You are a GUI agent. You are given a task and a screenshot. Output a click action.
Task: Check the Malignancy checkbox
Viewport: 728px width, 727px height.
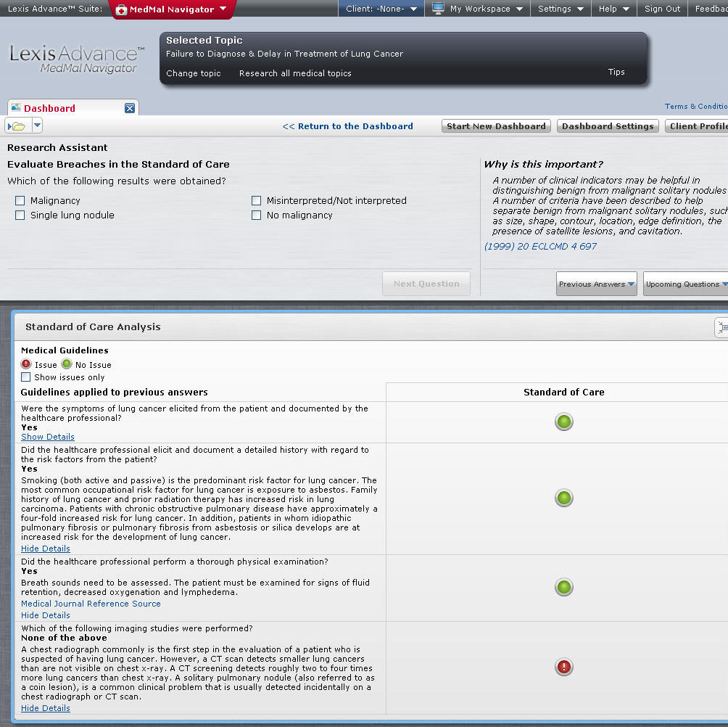tap(20, 201)
